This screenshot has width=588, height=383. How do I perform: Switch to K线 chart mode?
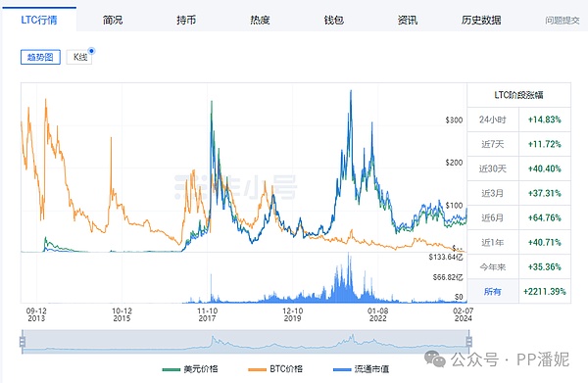(x=79, y=57)
